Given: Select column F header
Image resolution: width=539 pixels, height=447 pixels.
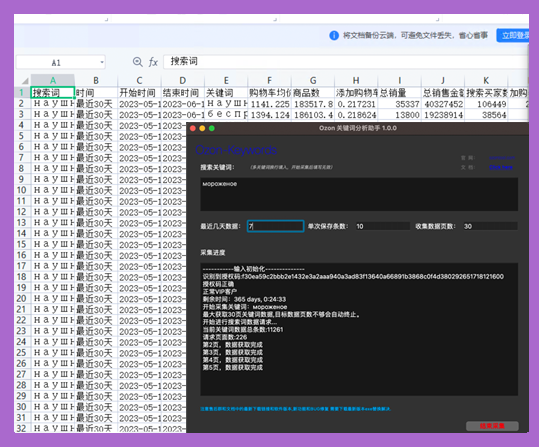Looking at the screenshot, I should 269,81.
